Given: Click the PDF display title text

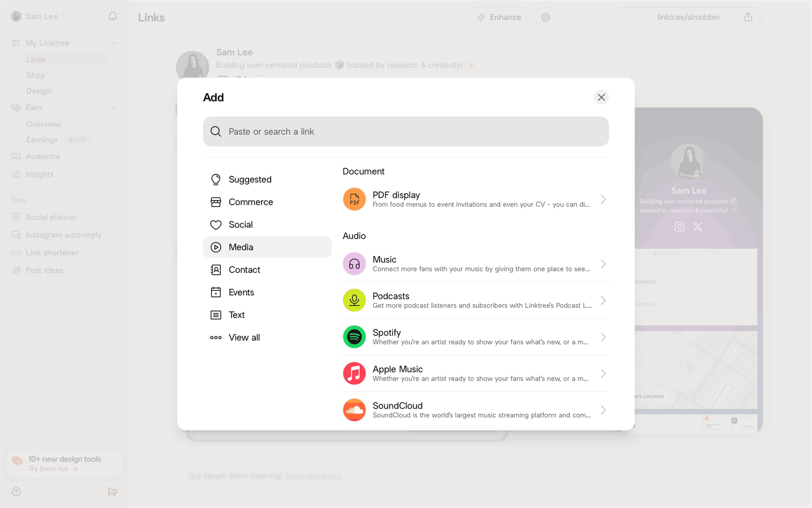Looking at the screenshot, I should (x=396, y=195).
